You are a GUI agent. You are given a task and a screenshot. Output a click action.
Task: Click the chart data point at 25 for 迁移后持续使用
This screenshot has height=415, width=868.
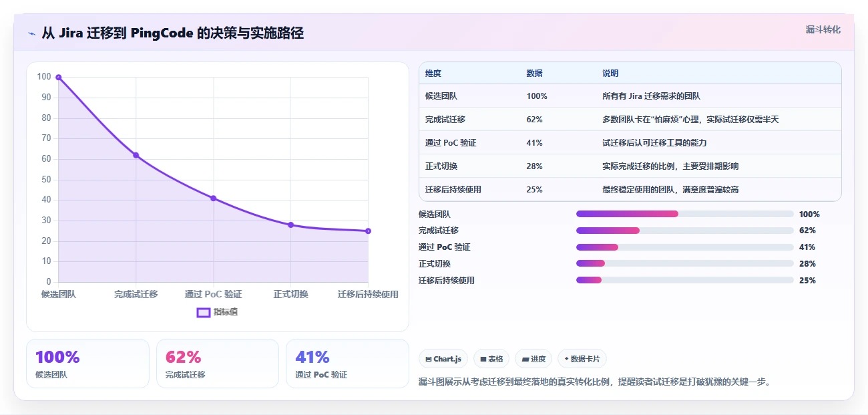click(369, 231)
